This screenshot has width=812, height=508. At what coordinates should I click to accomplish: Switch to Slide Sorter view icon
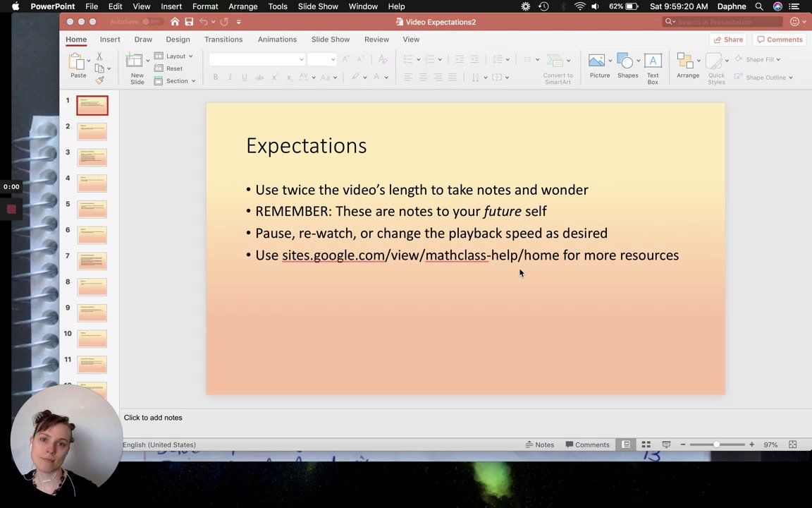[646, 445]
